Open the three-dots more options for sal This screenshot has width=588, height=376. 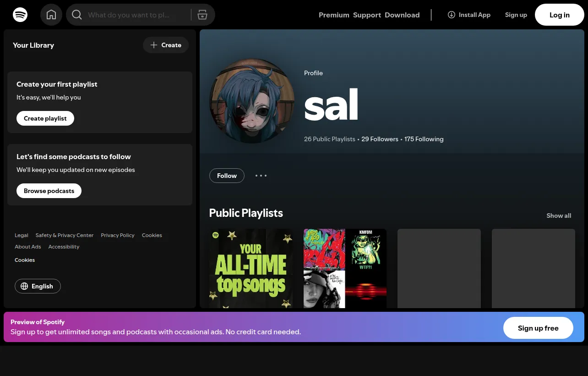261,176
